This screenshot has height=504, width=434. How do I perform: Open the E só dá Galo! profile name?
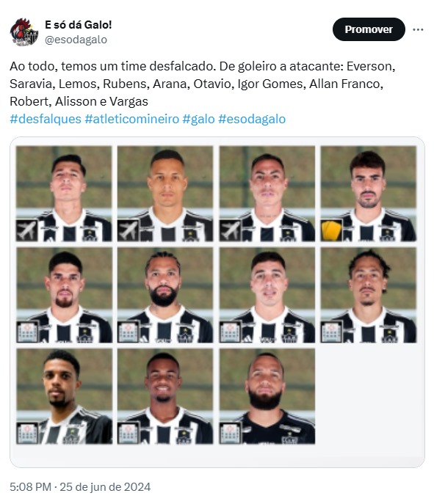(x=78, y=25)
